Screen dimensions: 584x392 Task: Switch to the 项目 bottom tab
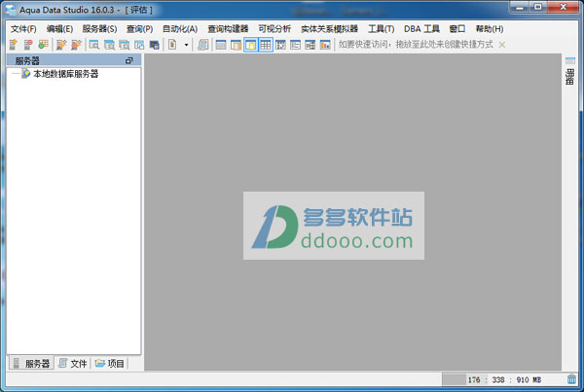tap(109, 363)
